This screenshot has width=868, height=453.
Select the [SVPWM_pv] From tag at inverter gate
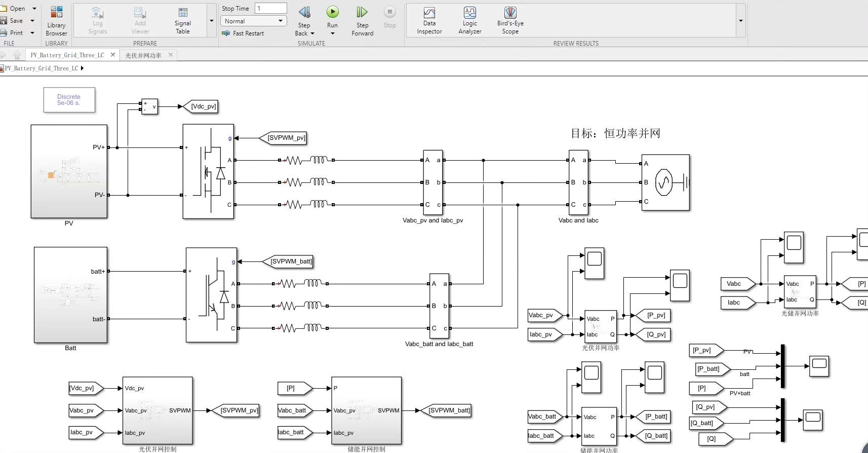(283, 138)
